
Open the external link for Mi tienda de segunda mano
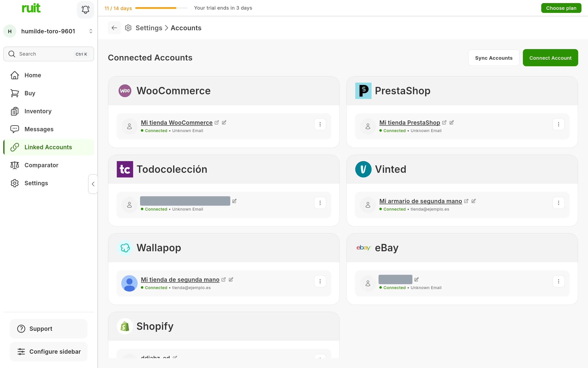point(224,279)
